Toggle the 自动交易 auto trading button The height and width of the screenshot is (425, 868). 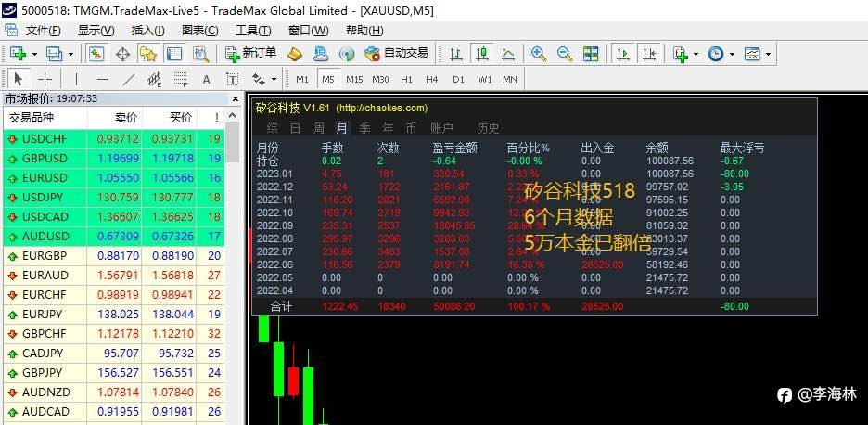(x=396, y=54)
